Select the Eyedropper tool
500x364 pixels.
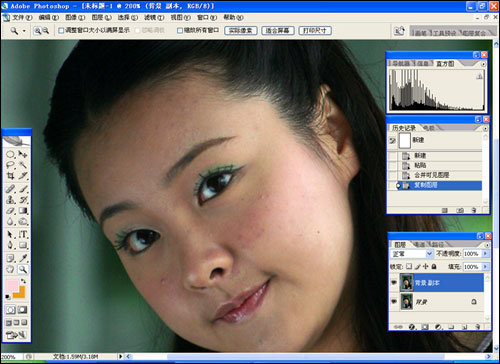click(23, 258)
